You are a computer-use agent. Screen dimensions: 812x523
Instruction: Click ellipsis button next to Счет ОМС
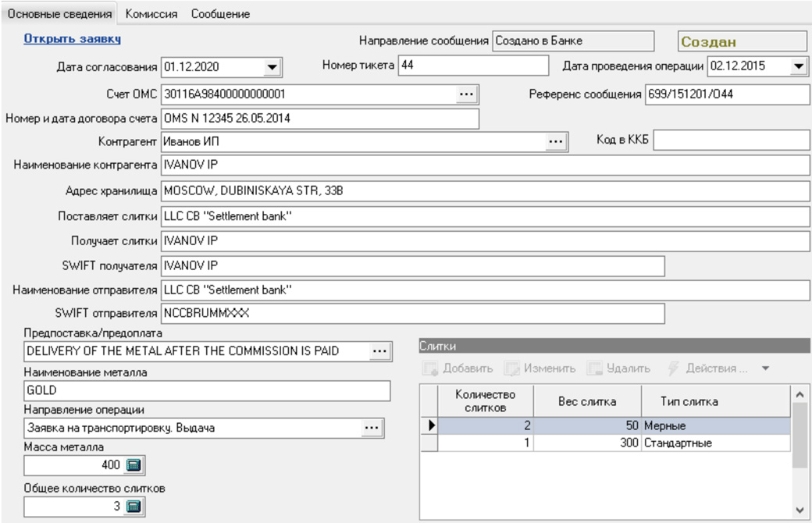(466, 94)
